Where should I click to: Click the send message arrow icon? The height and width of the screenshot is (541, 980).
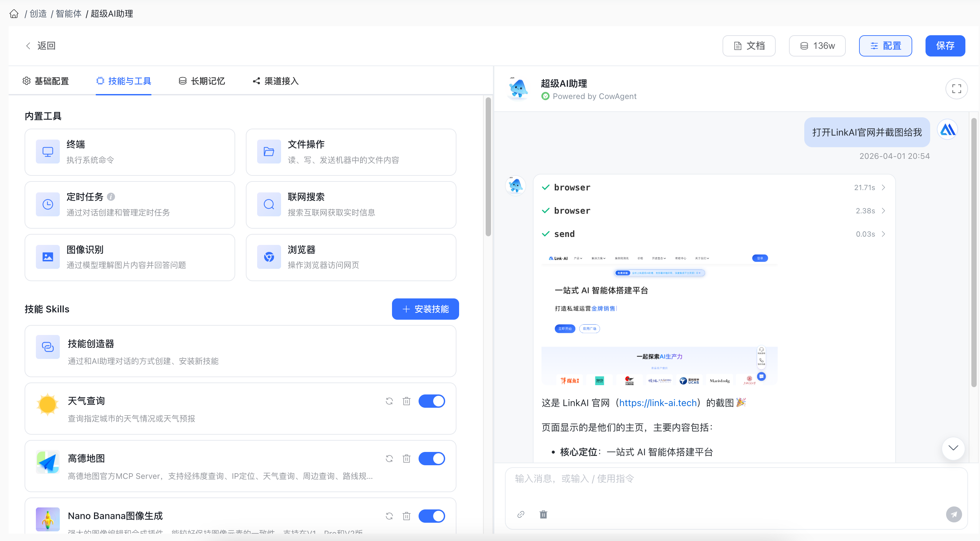point(954,514)
